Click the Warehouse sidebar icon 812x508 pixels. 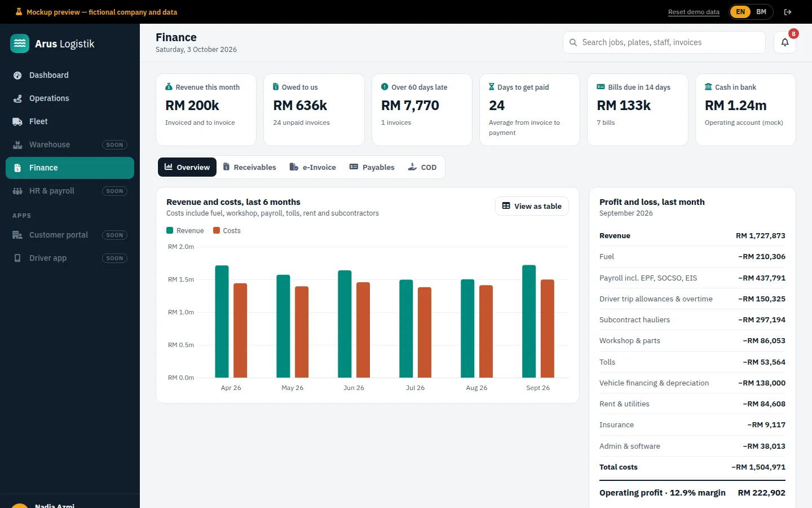pyautogui.click(x=17, y=144)
